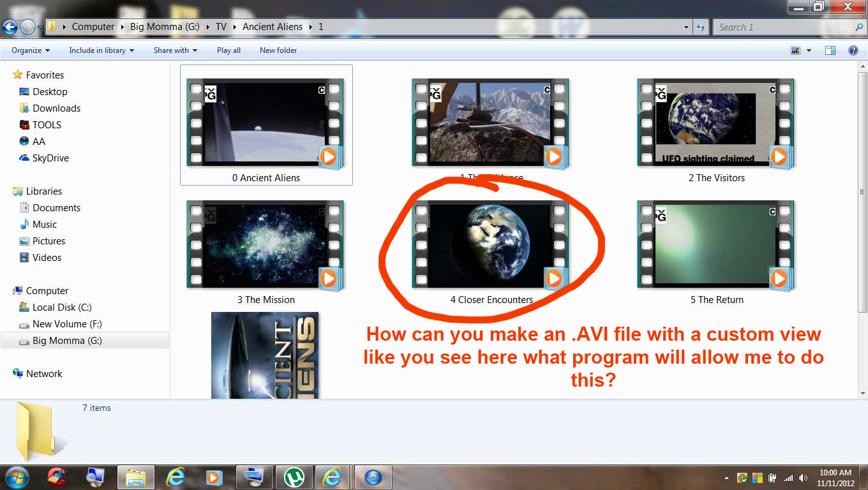Open the TOOLS favorite
Viewport: 868px width, 490px height.
point(47,125)
